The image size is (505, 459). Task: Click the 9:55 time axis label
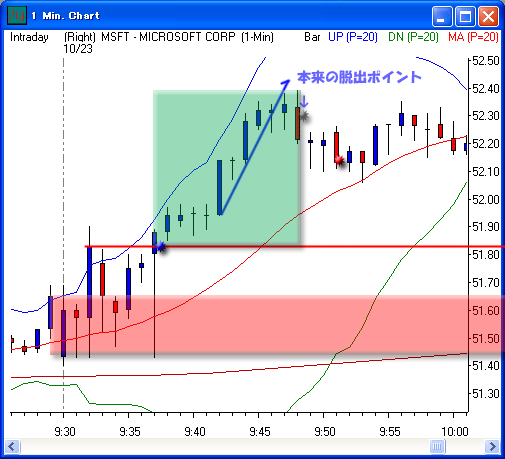click(390, 432)
